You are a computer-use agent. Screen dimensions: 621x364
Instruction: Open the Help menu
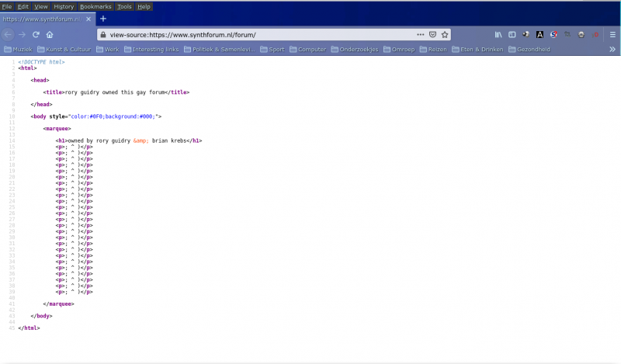click(x=144, y=7)
